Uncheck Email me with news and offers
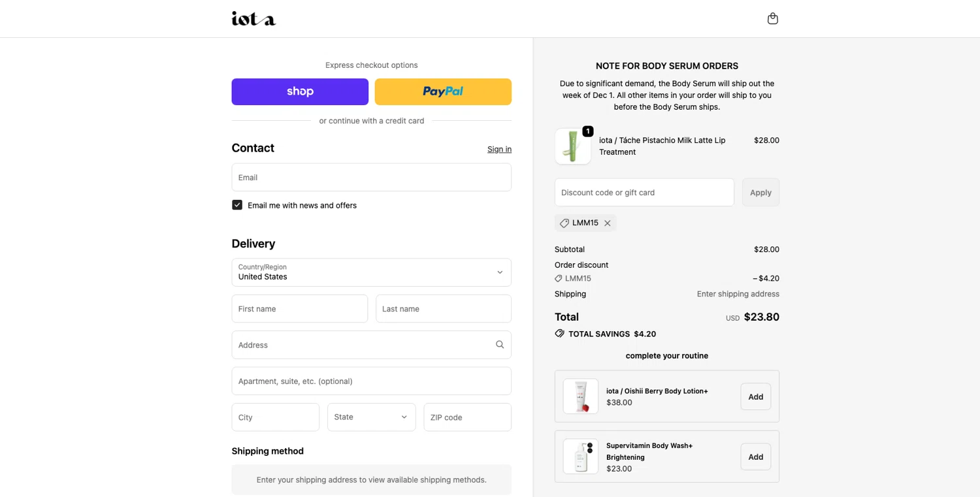The height and width of the screenshot is (497, 980). 237,205
